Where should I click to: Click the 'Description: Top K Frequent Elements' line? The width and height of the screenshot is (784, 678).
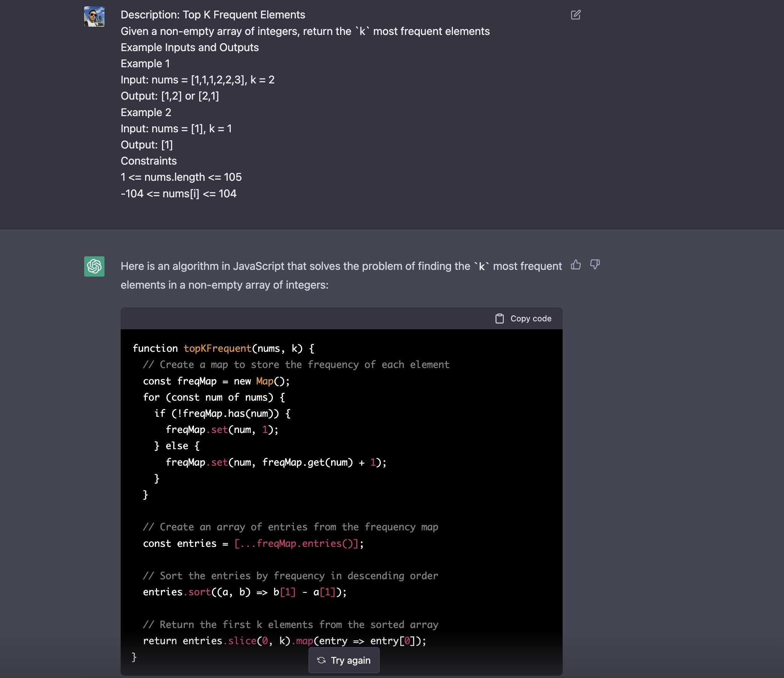(213, 15)
